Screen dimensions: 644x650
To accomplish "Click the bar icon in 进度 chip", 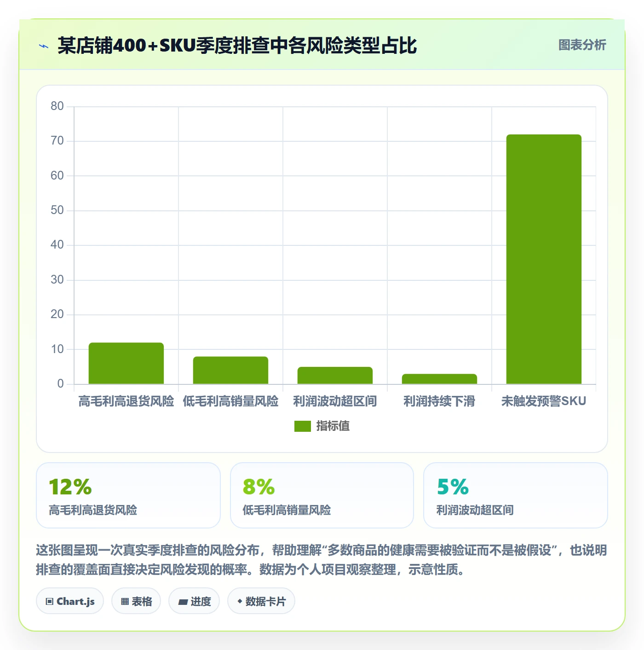I will 183,602.
